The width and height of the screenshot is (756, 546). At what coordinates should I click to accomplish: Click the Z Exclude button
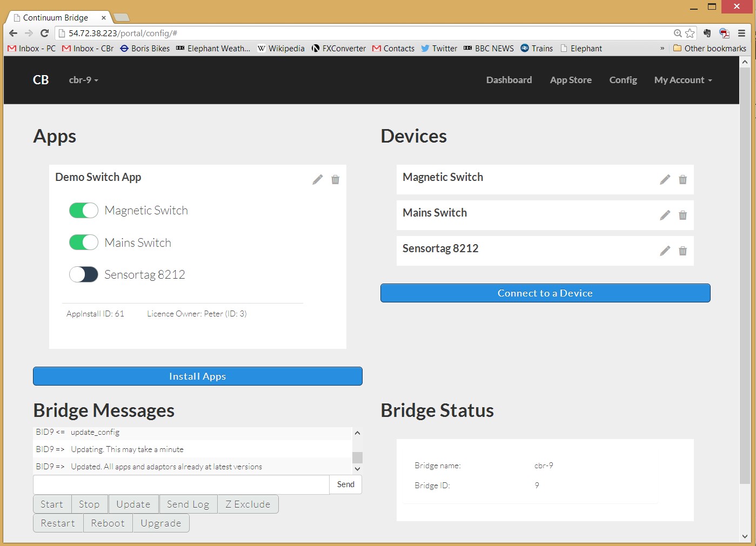tap(248, 504)
